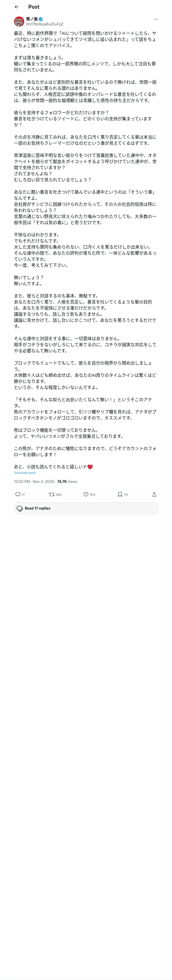Reply using the speech bubble icon
This screenshot has height=980, width=172.
(x=18, y=495)
